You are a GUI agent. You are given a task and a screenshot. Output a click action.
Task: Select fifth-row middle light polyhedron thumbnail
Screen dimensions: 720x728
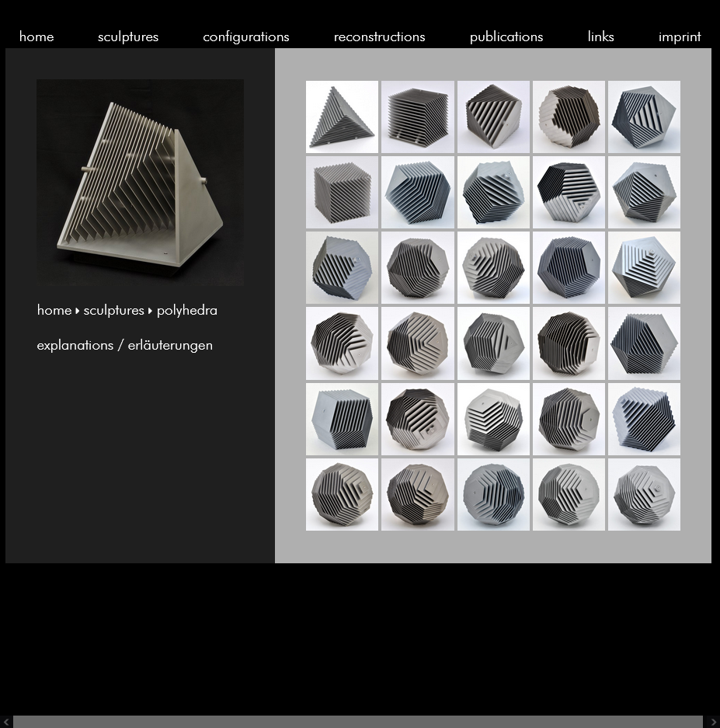coord(493,420)
